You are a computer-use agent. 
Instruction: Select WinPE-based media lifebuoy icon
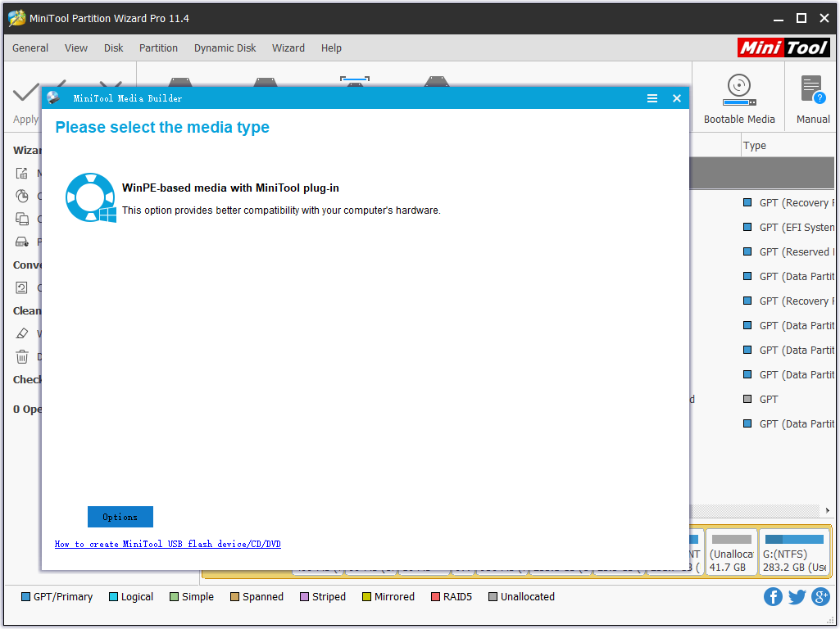90,197
